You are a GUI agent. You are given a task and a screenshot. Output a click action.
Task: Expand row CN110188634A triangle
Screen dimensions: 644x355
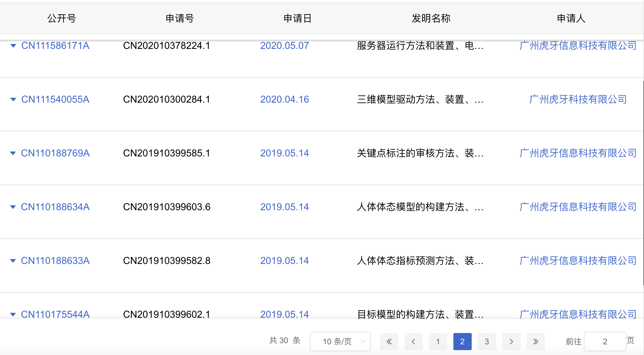point(13,207)
